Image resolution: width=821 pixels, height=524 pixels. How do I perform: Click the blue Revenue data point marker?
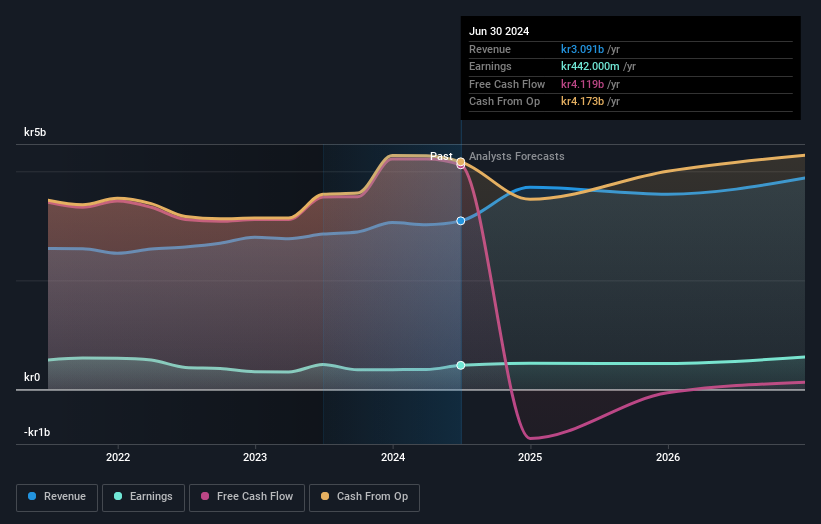[x=461, y=221]
